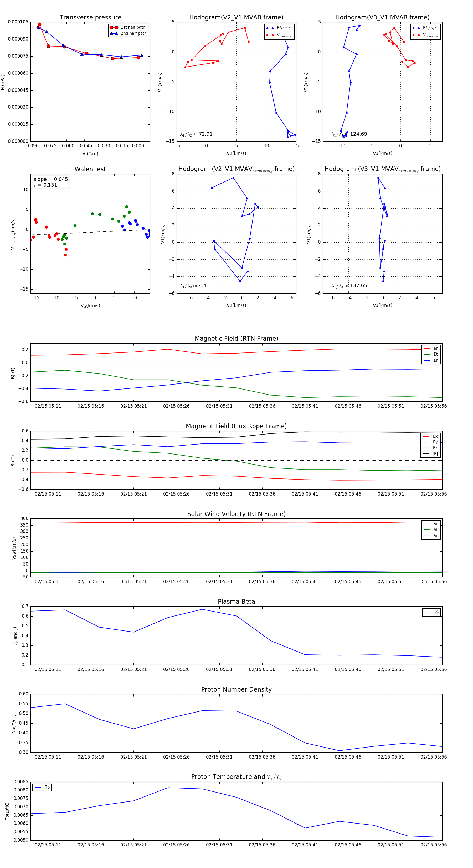The image size is (473, 868).
Task: Click the Magnetic Field (RTN Frame) title
Action: tap(236, 339)
